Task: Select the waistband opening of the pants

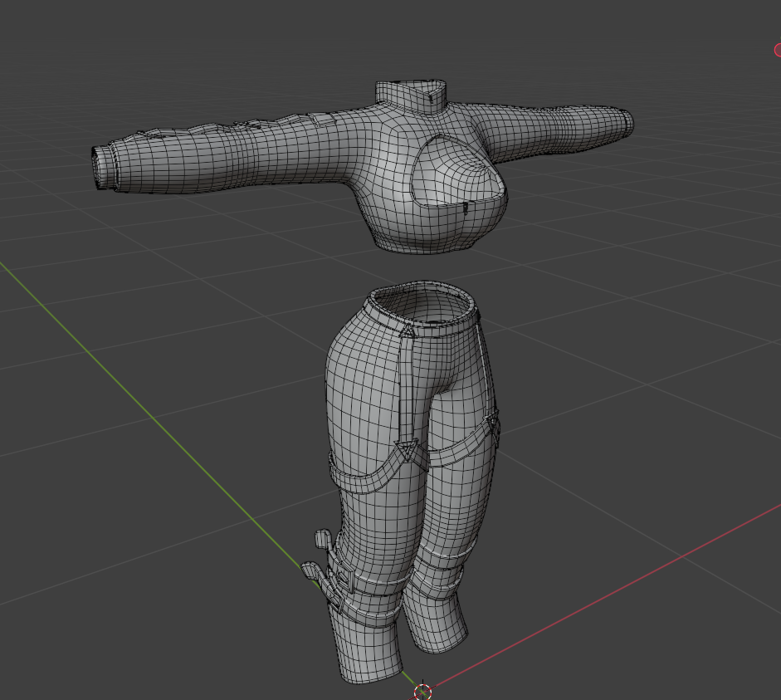Action: (421, 303)
